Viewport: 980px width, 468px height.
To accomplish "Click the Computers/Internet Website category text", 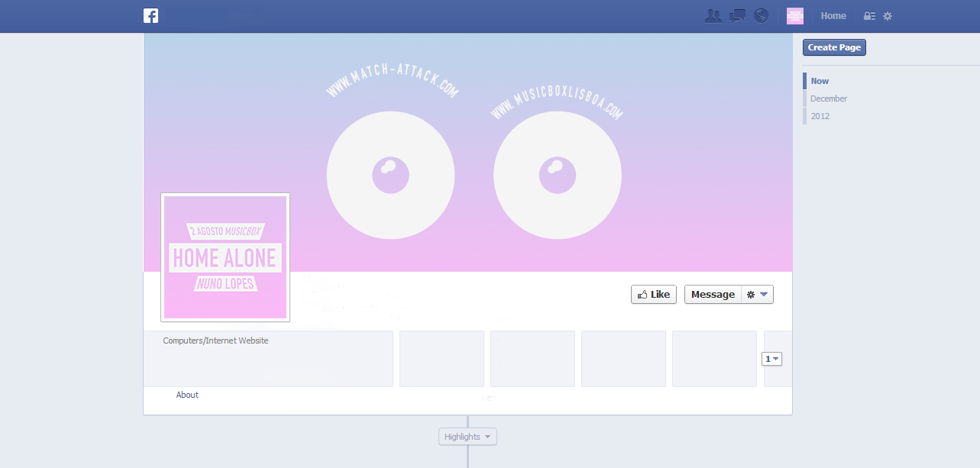I will (x=215, y=341).
